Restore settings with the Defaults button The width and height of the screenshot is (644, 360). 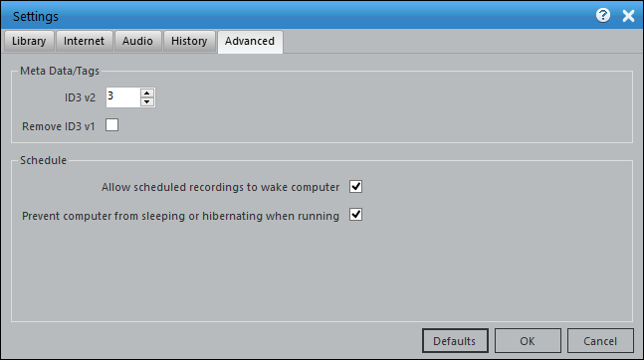[x=455, y=341]
